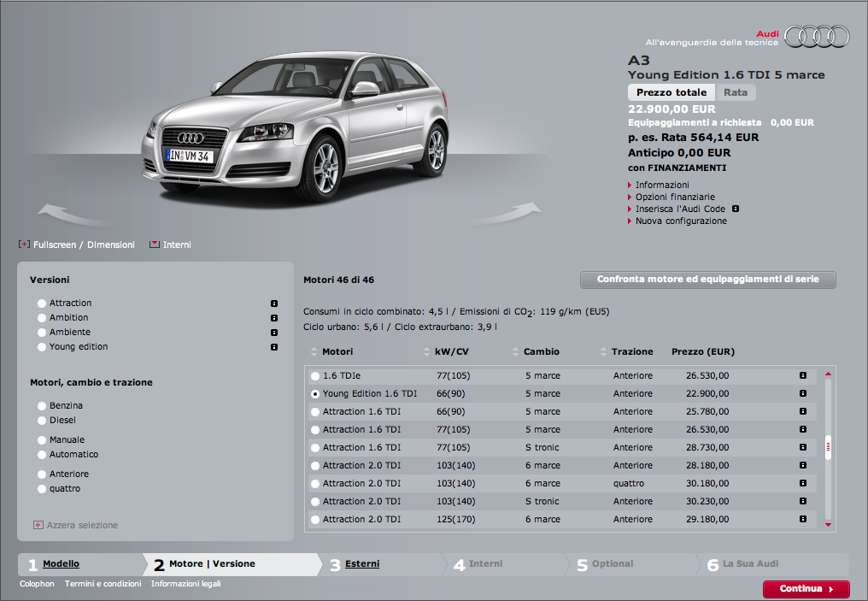Click the engine list scrollbar handle
Screen dimensions: 868x601
coord(828,448)
